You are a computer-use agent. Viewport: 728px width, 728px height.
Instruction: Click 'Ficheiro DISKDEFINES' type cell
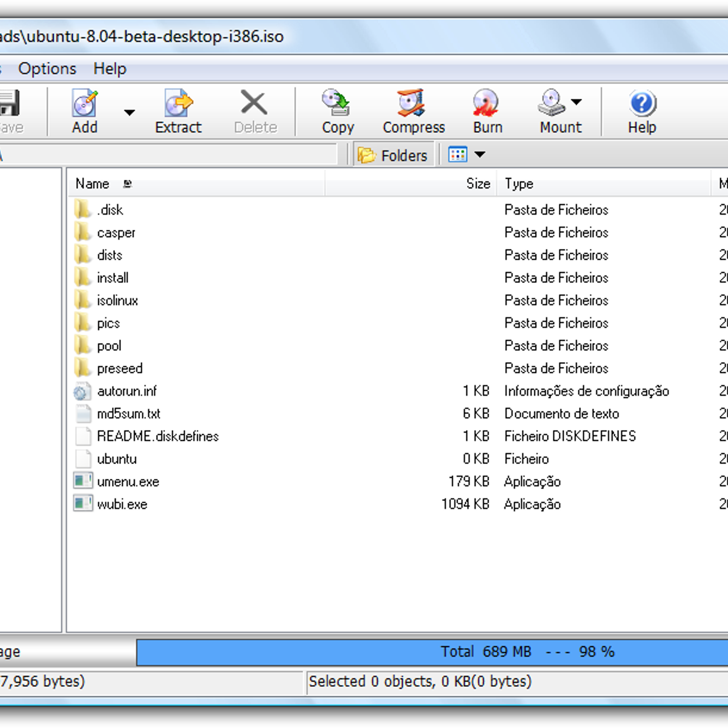pyautogui.click(x=570, y=436)
